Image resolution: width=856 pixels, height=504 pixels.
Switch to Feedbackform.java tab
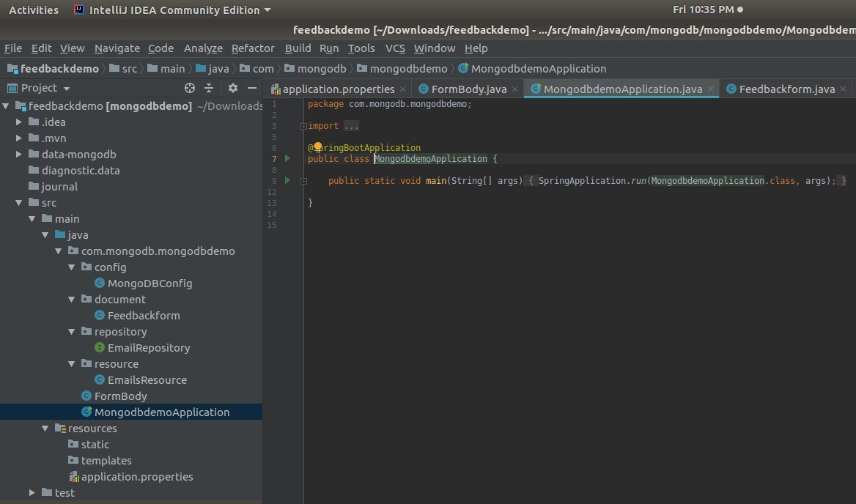[786, 89]
